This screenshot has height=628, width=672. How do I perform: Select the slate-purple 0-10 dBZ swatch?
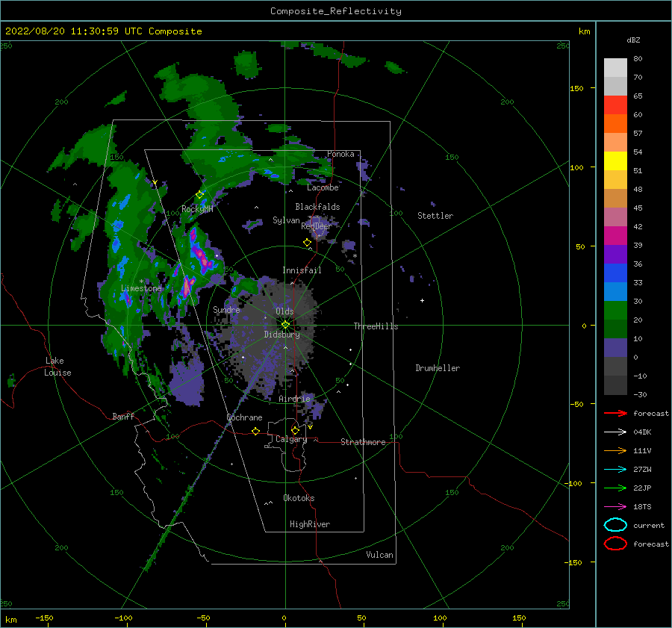[615, 348]
